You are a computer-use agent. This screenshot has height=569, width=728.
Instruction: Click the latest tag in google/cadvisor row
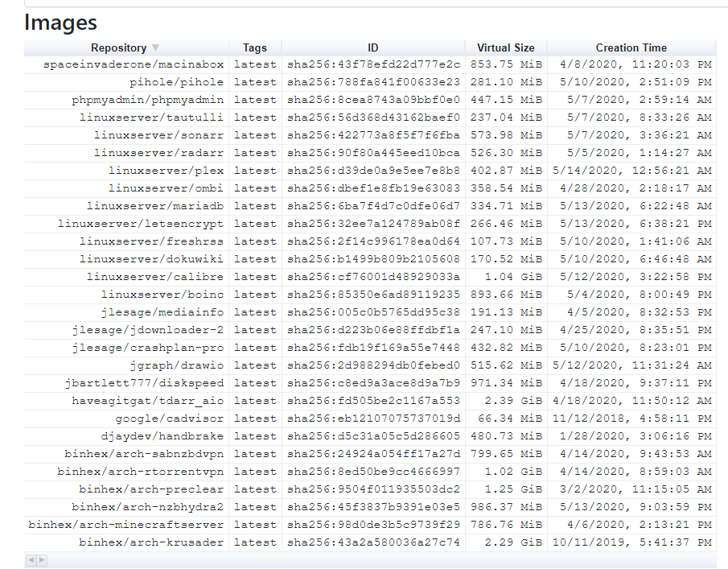pos(255,418)
